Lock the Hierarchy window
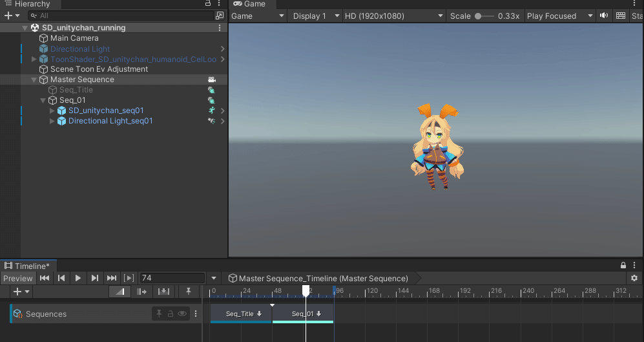Image resolution: width=644 pixels, height=342 pixels. pos(208,3)
